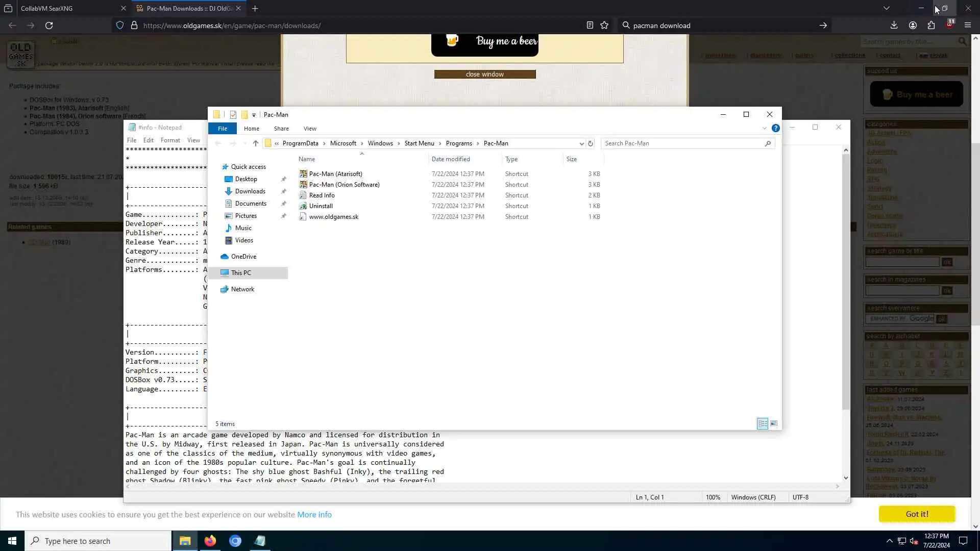Expand the address bar history dropdown
980x551 pixels.
pyautogui.click(x=581, y=143)
